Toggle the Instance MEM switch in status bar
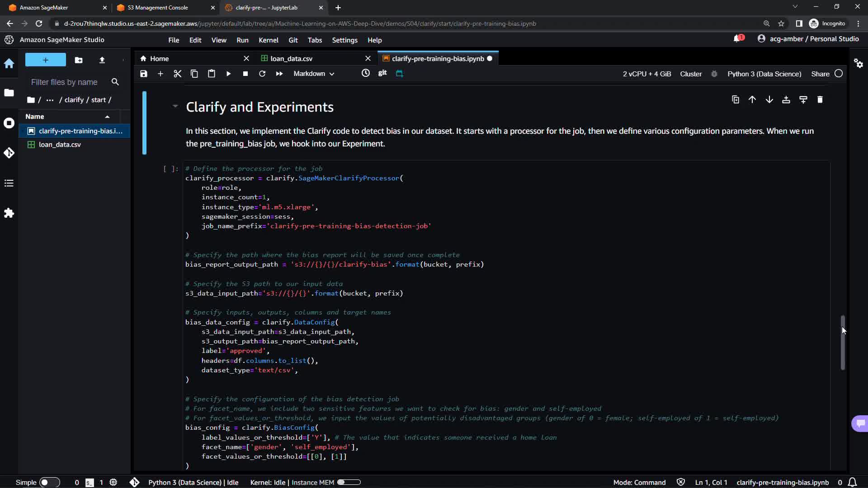 349,482
